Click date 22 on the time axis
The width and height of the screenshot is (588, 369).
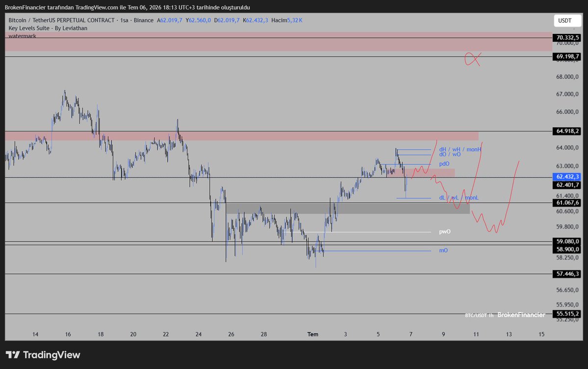(166, 335)
